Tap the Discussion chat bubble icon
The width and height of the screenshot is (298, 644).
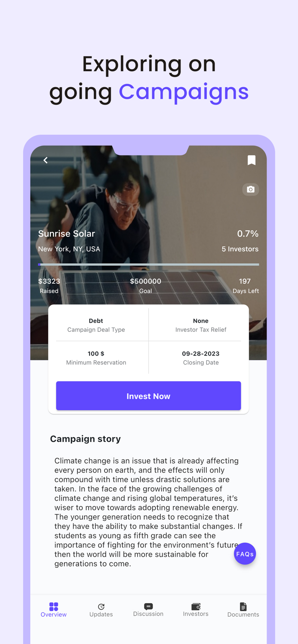[x=148, y=605]
